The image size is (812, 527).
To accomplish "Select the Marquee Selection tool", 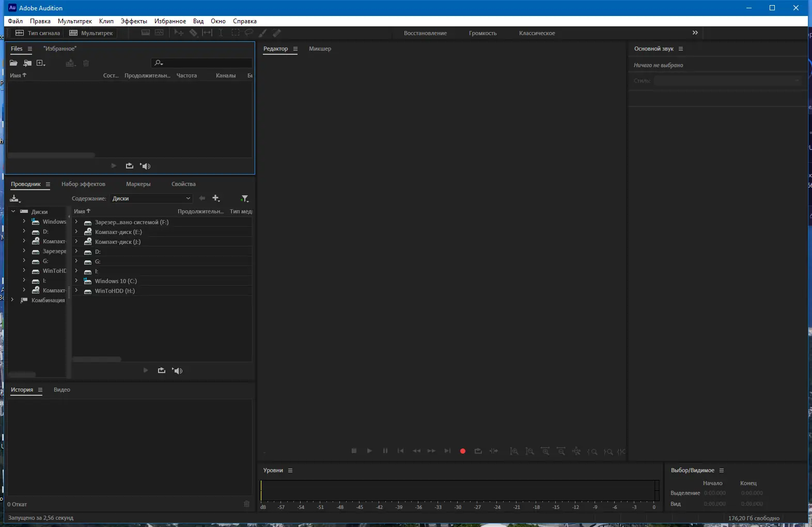I will [235, 33].
